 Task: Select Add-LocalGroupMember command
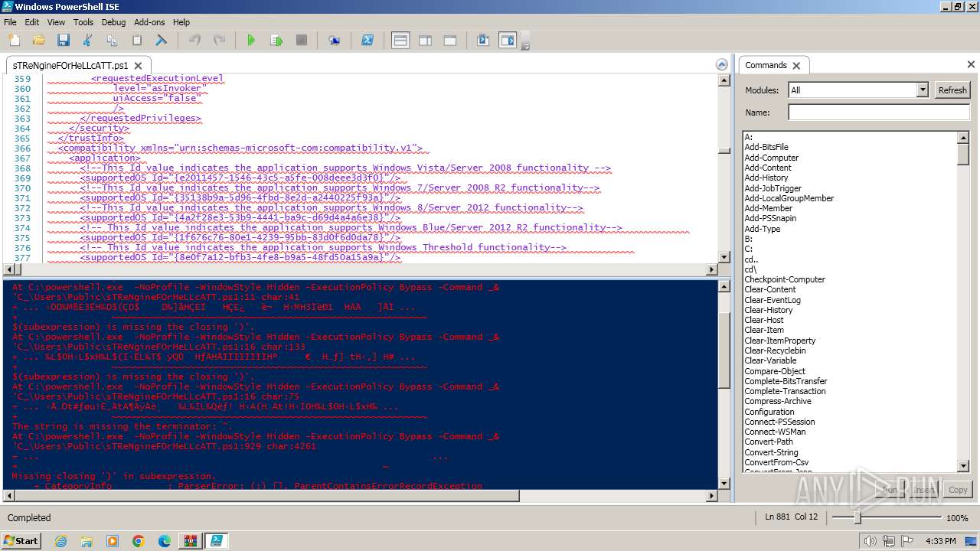coord(789,198)
